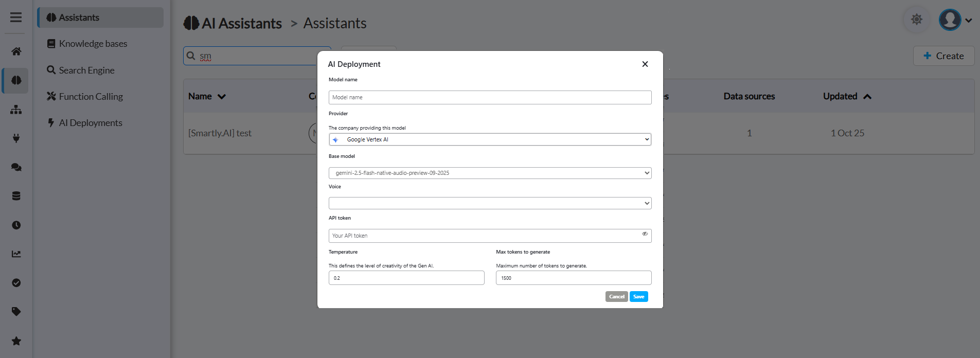Open the star favorites sidebar icon
980x358 pixels.
16,341
